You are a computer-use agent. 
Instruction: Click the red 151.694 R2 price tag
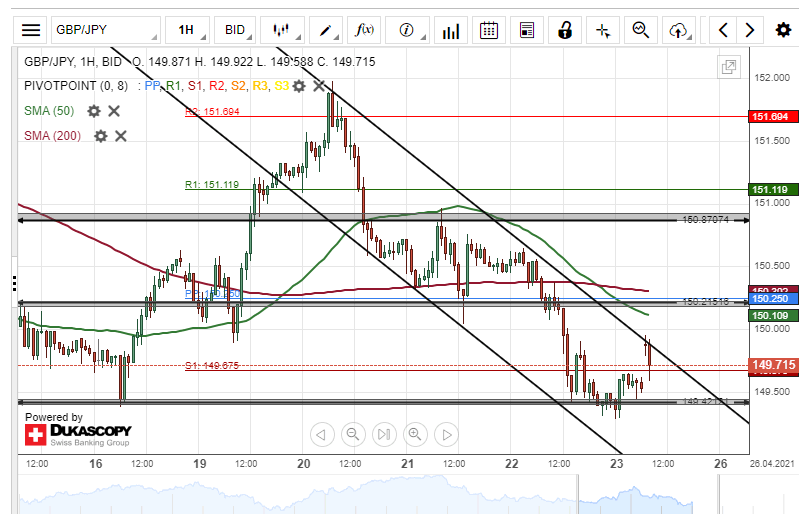[773, 116]
